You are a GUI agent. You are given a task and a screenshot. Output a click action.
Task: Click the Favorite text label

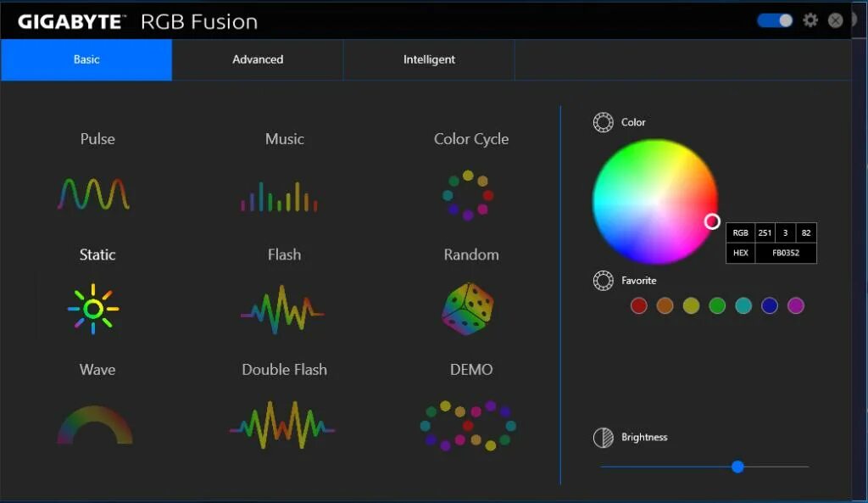639,280
